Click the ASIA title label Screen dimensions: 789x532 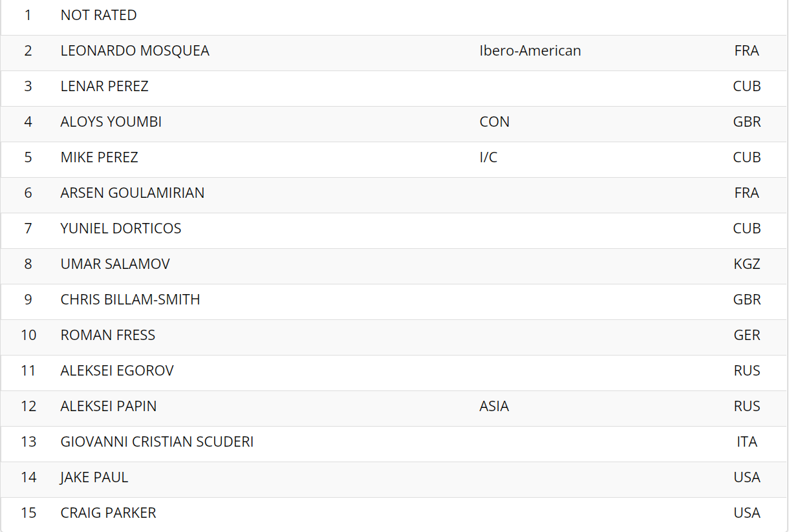[x=494, y=406]
